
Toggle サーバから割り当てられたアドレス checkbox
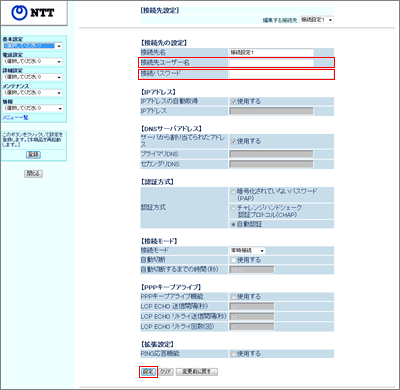pyautogui.click(x=234, y=142)
